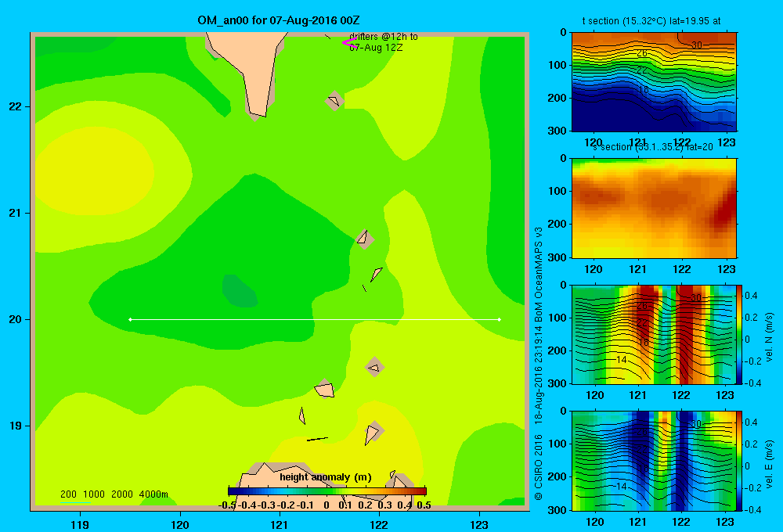Click the latitude label '20' on map axis
This screenshot has height=532, width=783.
[x=16, y=319]
